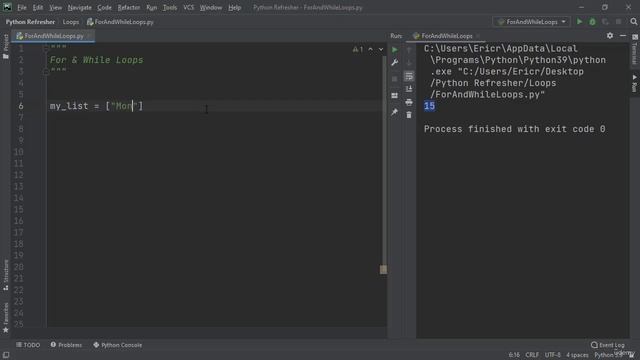The height and width of the screenshot is (360, 640).
Task: Start debugging with the bug icon
Action: 592,22
